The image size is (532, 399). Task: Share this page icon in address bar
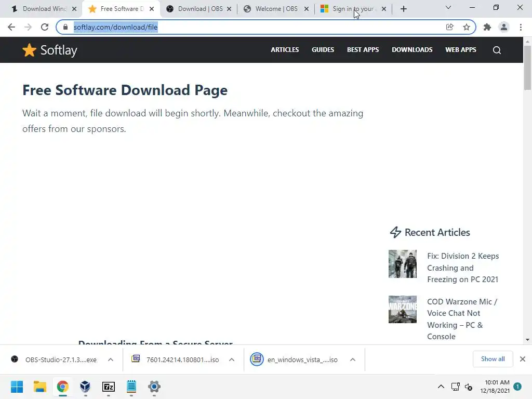pos(449,27)
